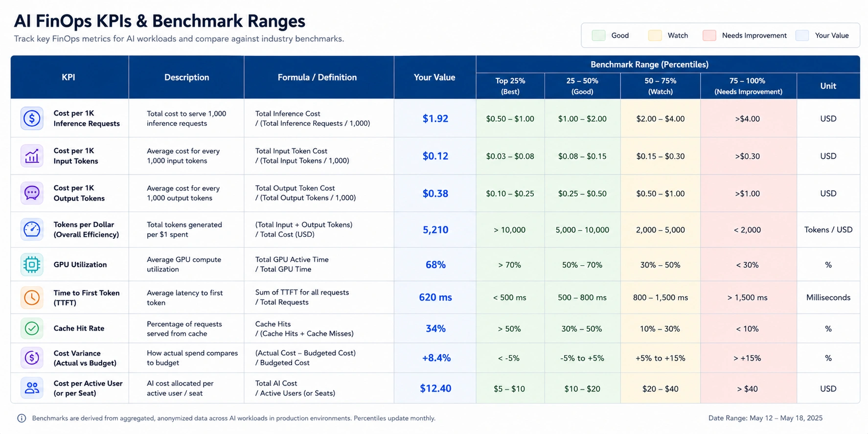Click the 'Cost per 1K Input Tokens' label

click(x=76, y=156)
